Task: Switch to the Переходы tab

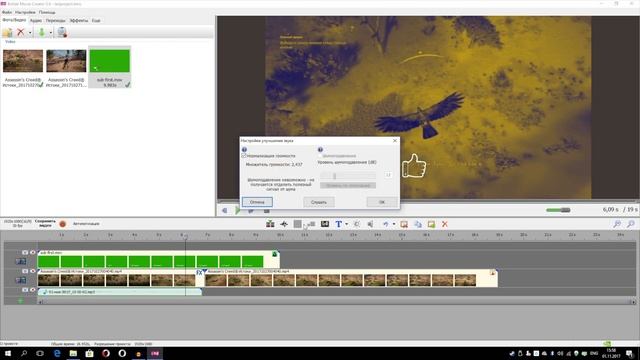Action: click(56, 20)
